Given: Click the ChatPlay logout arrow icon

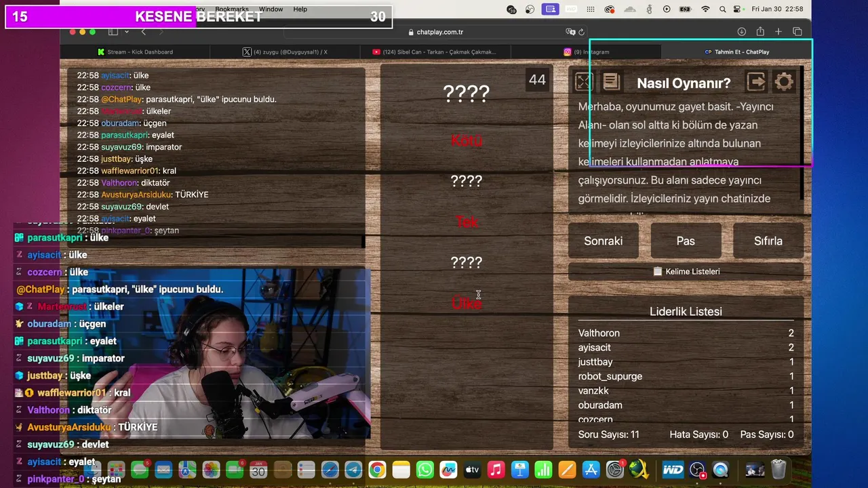Looking at the screenshot, I should point(756,82).
